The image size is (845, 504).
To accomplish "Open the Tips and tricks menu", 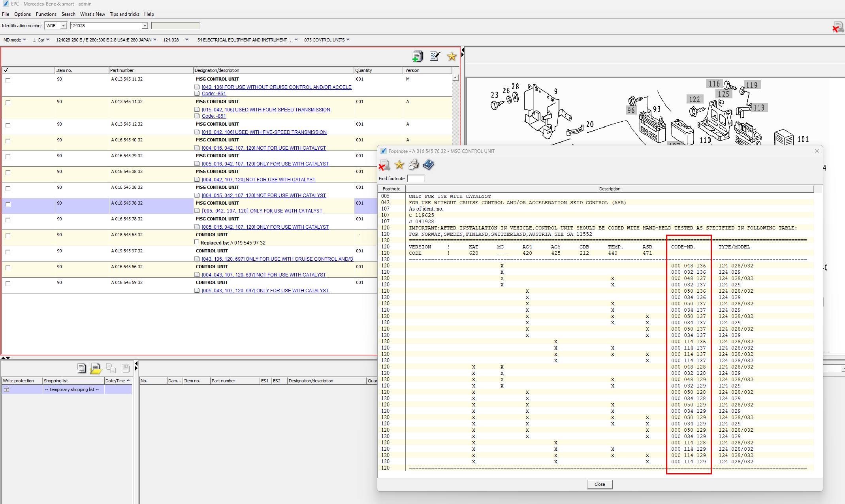I will point(124,14).
